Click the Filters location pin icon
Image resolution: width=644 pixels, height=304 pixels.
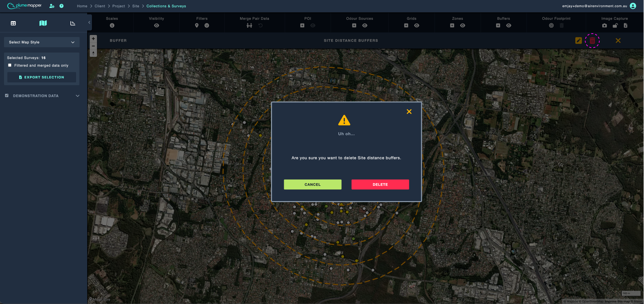click(x=197, y=26)
